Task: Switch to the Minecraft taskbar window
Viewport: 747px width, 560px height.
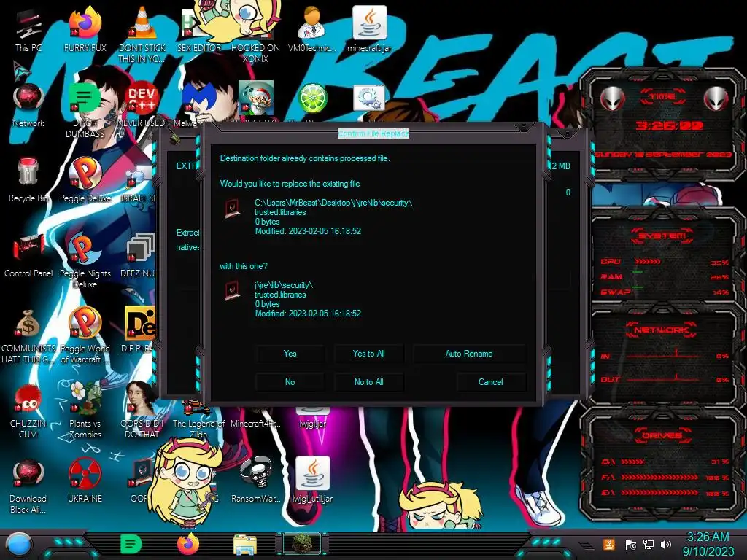Action: [302, 544]
